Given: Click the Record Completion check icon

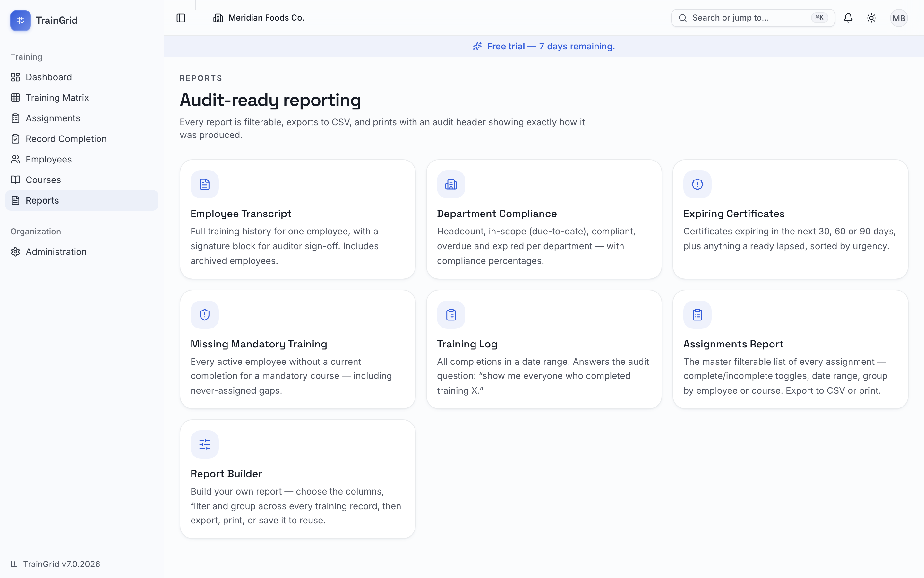Looking at the screenshot, I should click(x=15, y=139).
